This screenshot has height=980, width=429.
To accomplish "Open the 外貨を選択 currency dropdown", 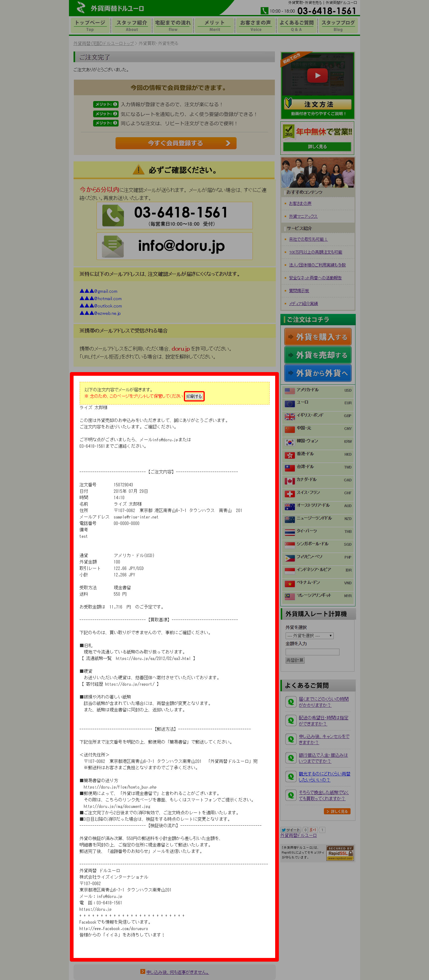I will 309,635.
